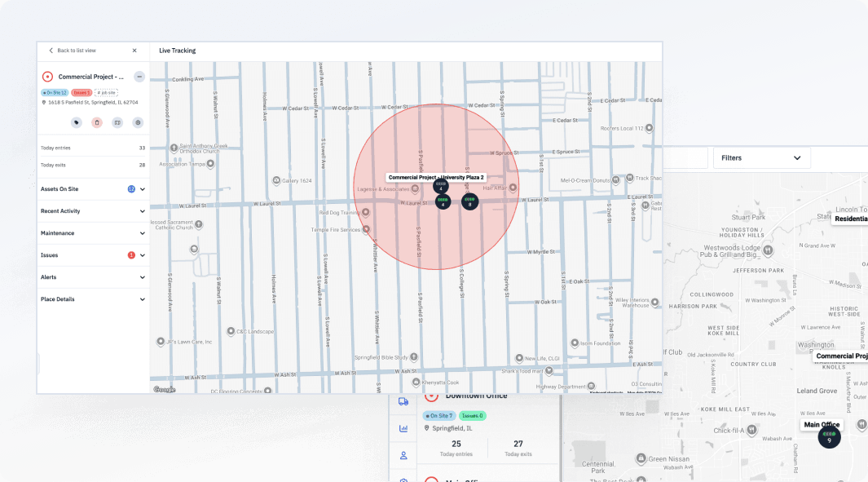Click the fourth round action icon button
868x482 pixels.
138,122
